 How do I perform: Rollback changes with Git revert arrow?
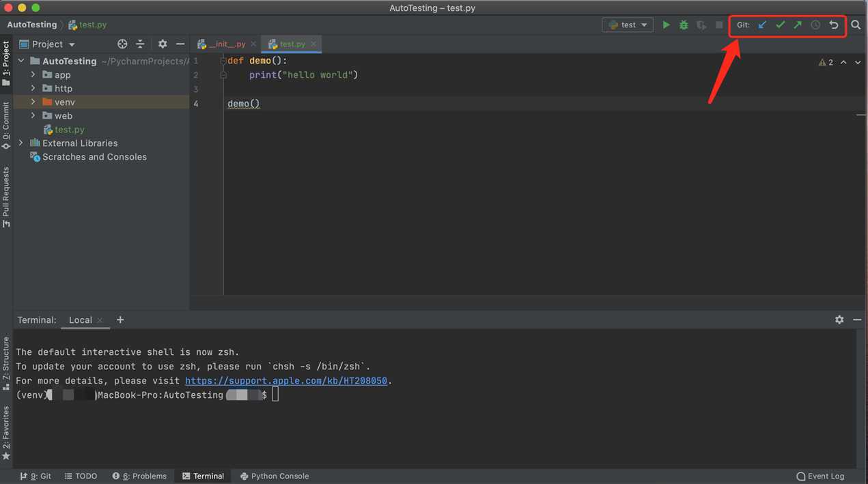[x=834, y=25]
